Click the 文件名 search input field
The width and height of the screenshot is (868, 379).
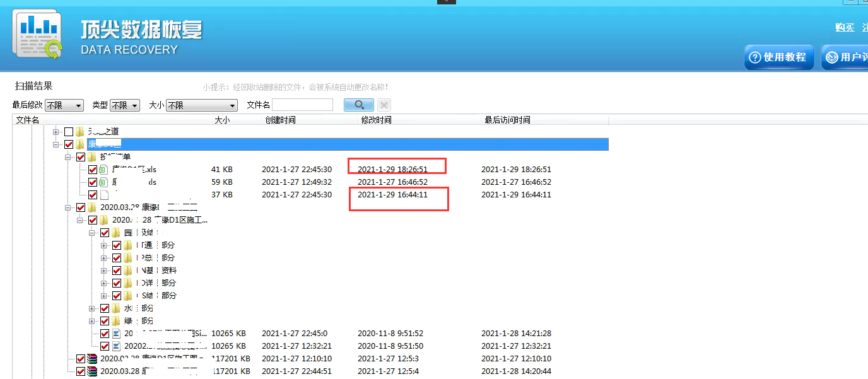302,105
